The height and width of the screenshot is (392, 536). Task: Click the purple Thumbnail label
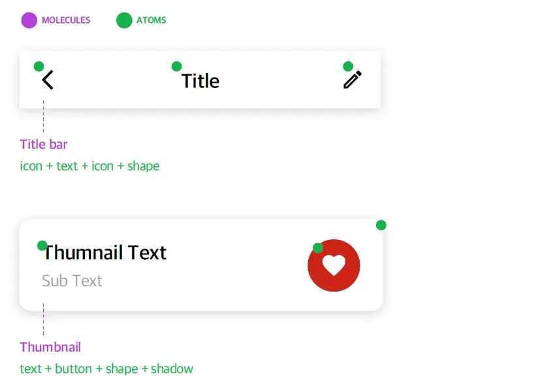click(50, 347)
